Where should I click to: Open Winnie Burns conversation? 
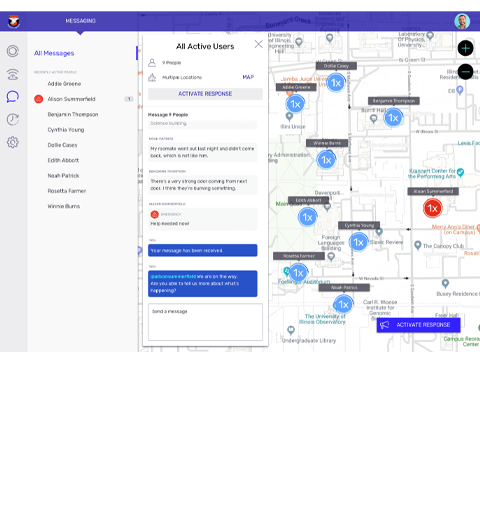64,206
